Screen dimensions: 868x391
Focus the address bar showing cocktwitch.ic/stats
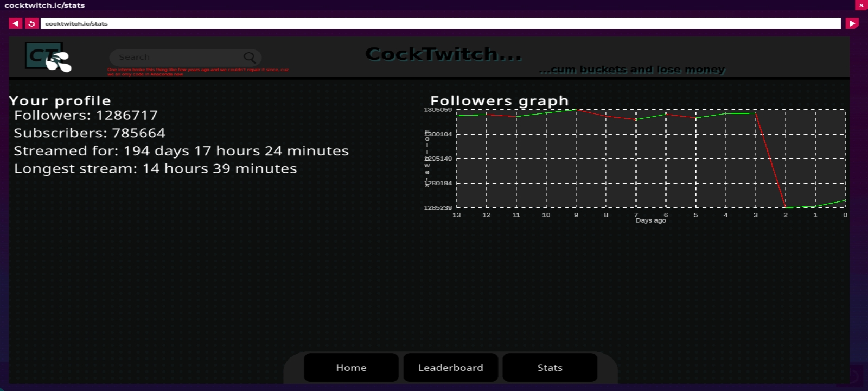pyautogui.click(x=441, y=23)
